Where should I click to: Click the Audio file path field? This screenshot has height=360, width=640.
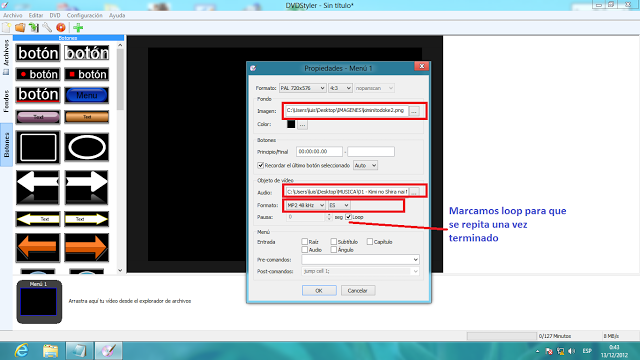point(347,192)
